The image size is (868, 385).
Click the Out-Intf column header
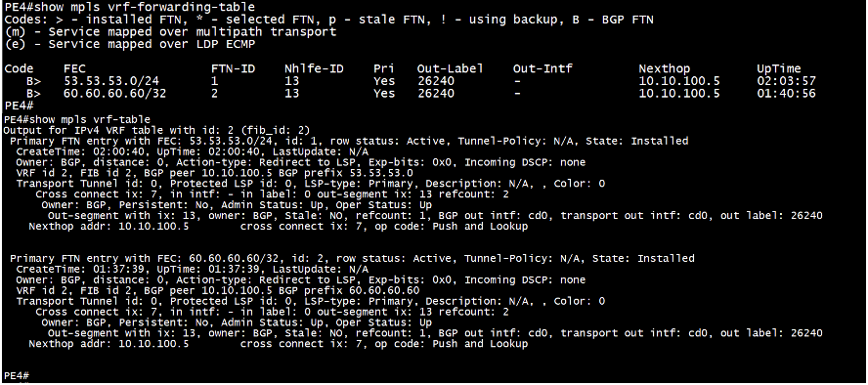542,69
